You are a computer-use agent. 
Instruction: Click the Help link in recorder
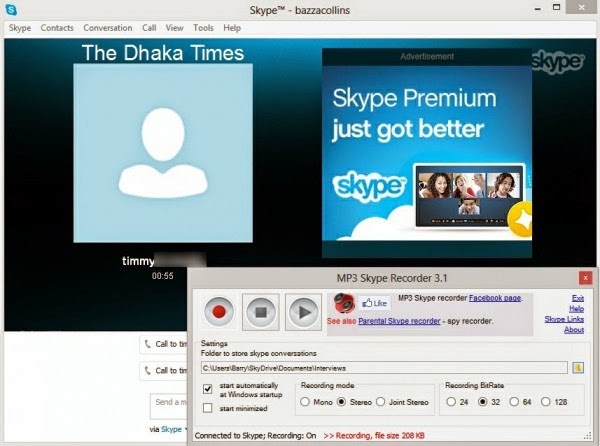coord(576,308)
